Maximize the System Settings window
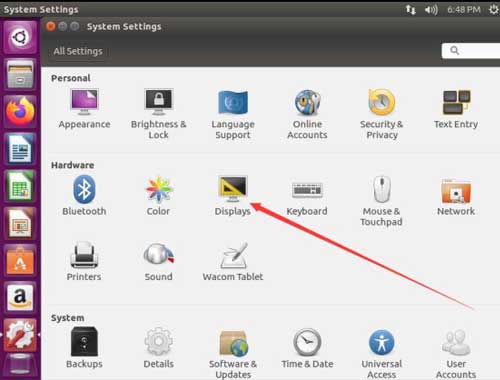Image resolution: width=500 pixels, height=380 pixels. [x=75, y=26]
